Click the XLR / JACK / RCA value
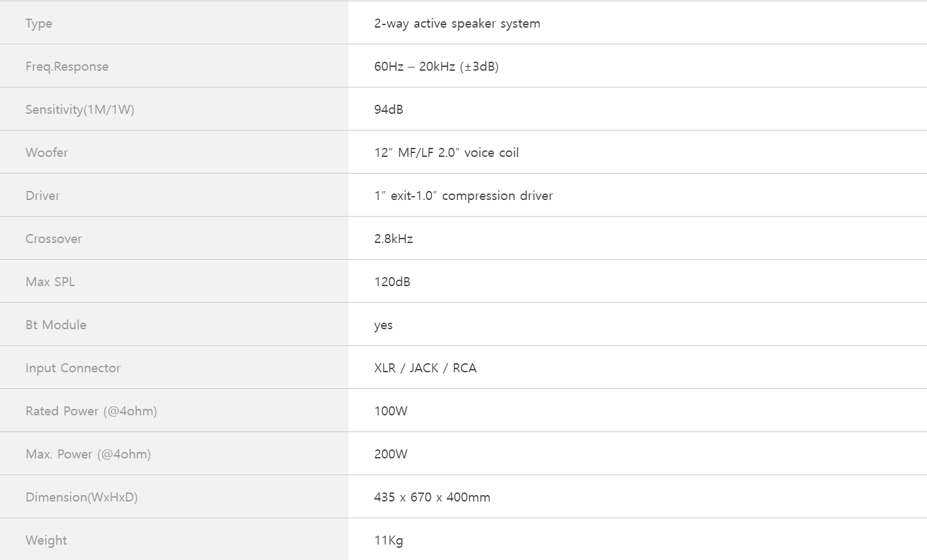Viewport: 927px width, 560px height. tap(426, 368)
